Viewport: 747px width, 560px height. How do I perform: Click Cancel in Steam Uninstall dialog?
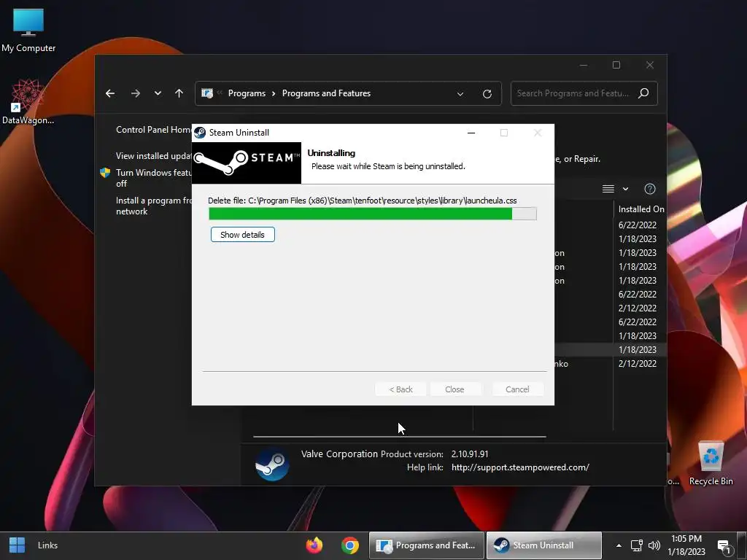click(x=517, y=389)
